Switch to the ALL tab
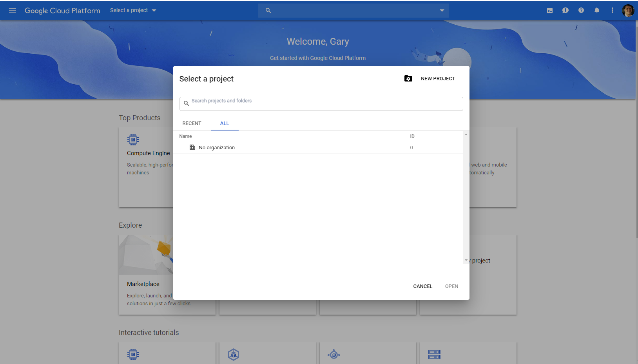The image size is (638, 364). click(x=225, y=123)
